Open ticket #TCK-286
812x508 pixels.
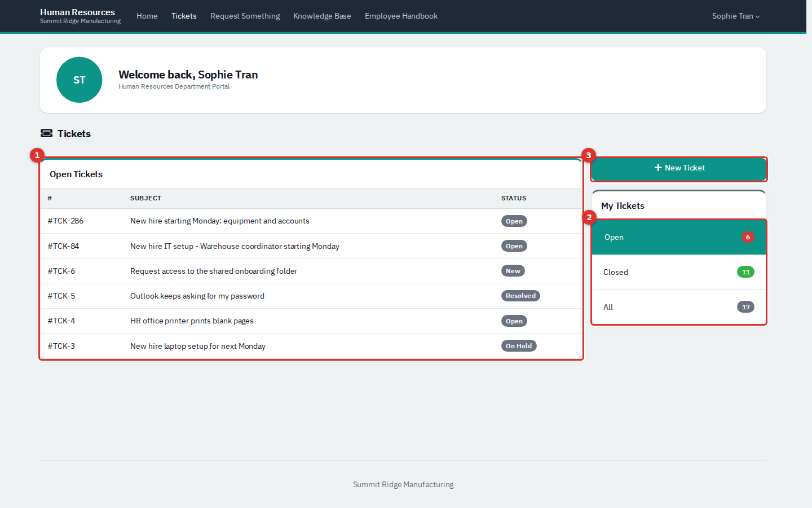65,221
